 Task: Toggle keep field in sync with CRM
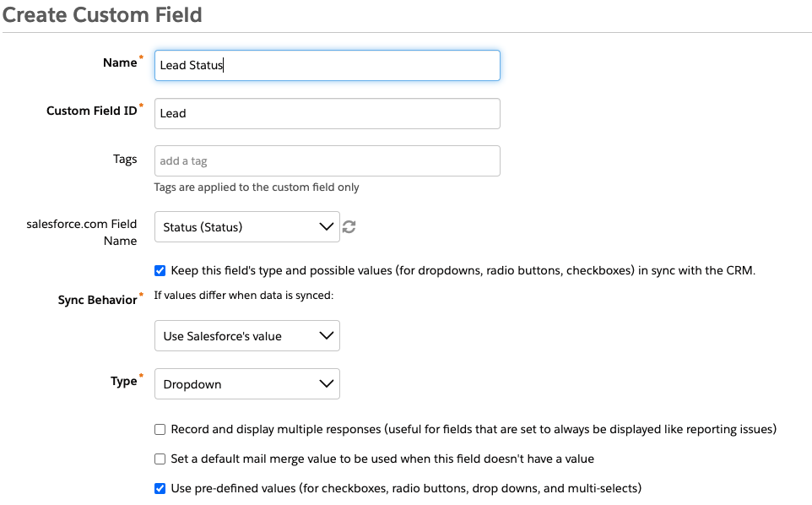(x=160, y=271)
